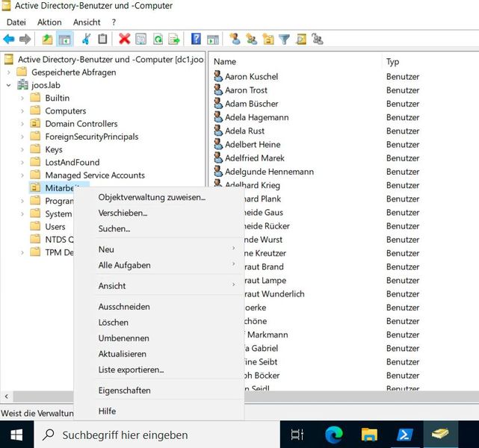Image resolution: width=479 pixels, height=448 pixels.
Task: Open the Neu submenu in context menu
Action: [x=106, y=249]
